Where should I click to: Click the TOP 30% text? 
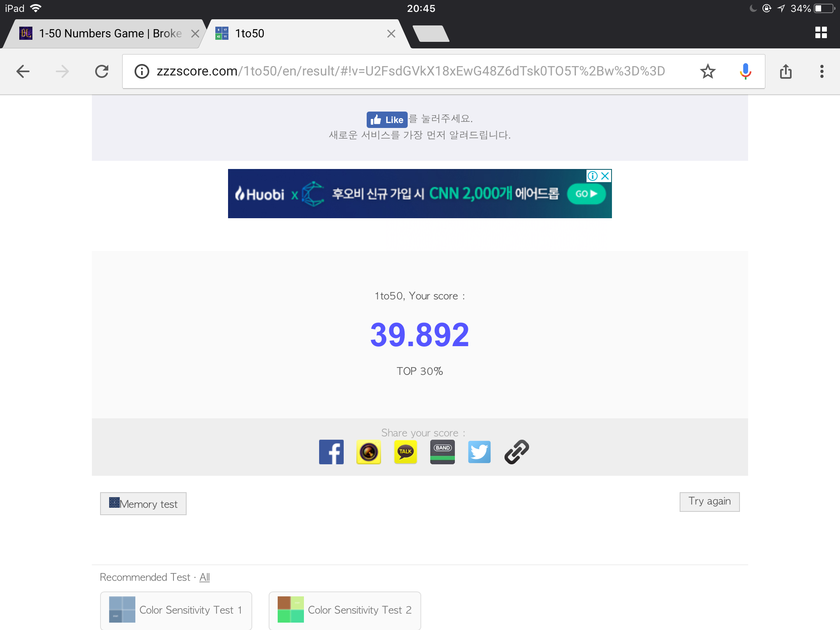[x=420, y=371]
